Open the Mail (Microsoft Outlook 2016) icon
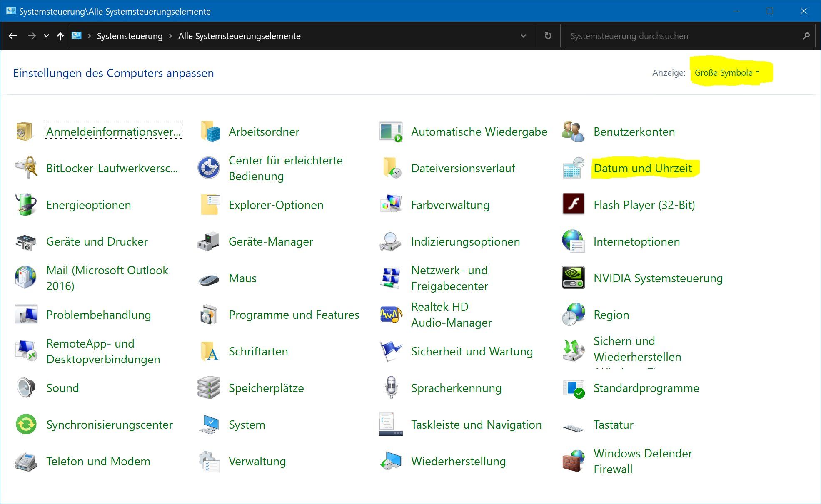The image size is (821, 504). (x=26, y=278)
